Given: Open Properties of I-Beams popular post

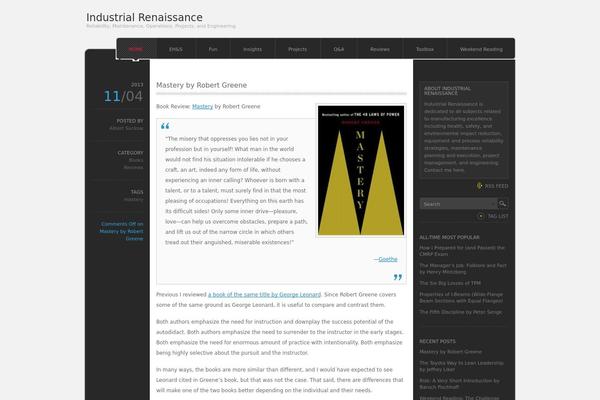Looking at the screenshot, I should coord(461,297).
